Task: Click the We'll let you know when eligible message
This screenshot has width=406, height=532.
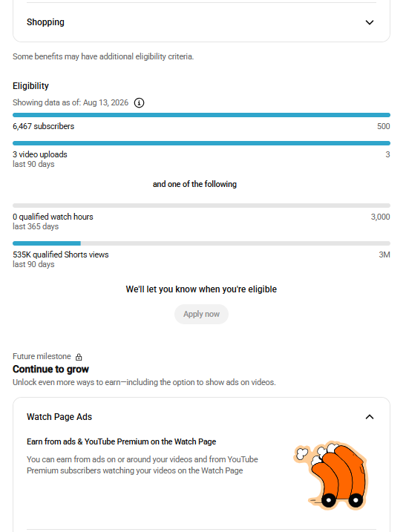Action: 201,289
